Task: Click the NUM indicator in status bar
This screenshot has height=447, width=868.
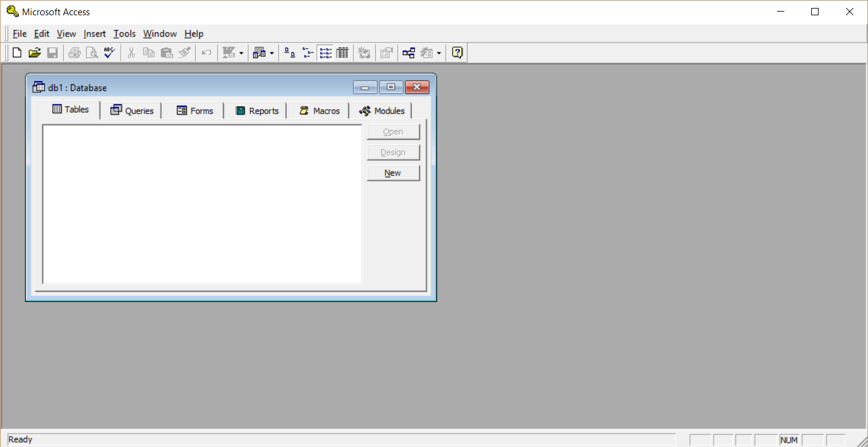Action: click(789, 440)
